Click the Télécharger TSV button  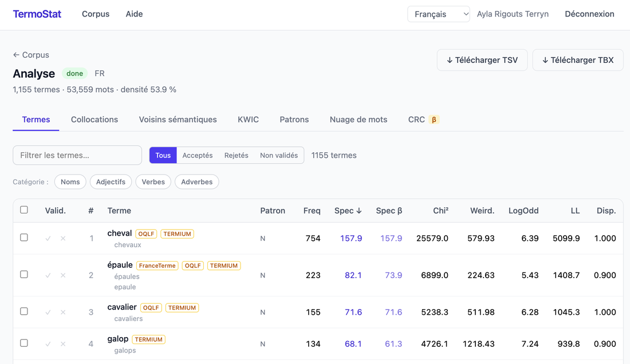pyautogui.click(x=482, y=60)
